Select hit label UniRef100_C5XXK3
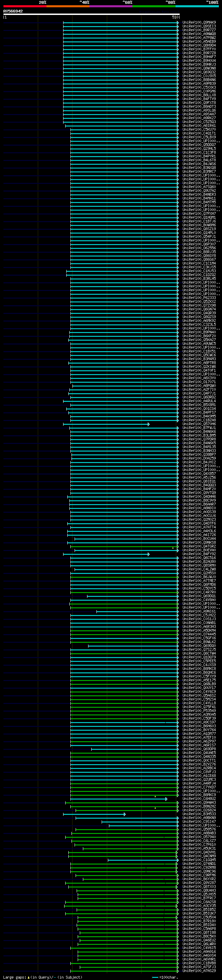 (199, 88)
